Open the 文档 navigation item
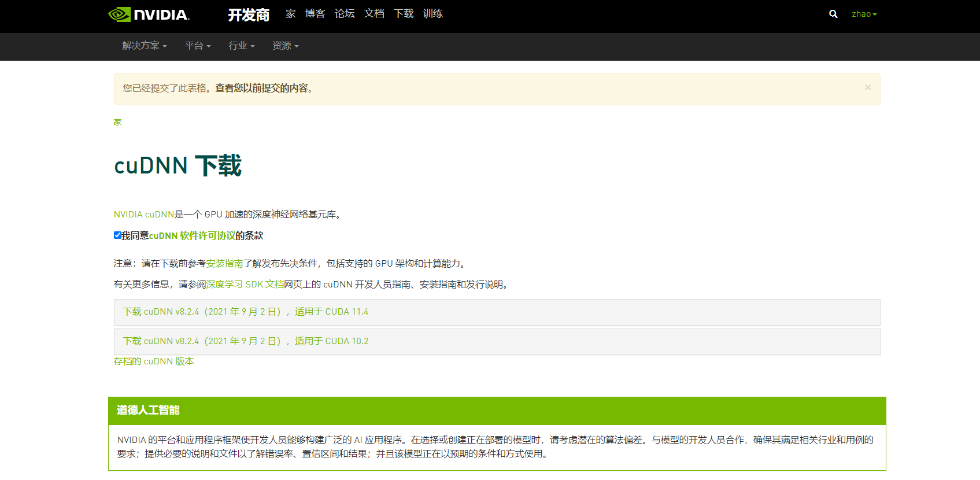The height and width of the screenshot is (480, 980). [x=374, y=13]
